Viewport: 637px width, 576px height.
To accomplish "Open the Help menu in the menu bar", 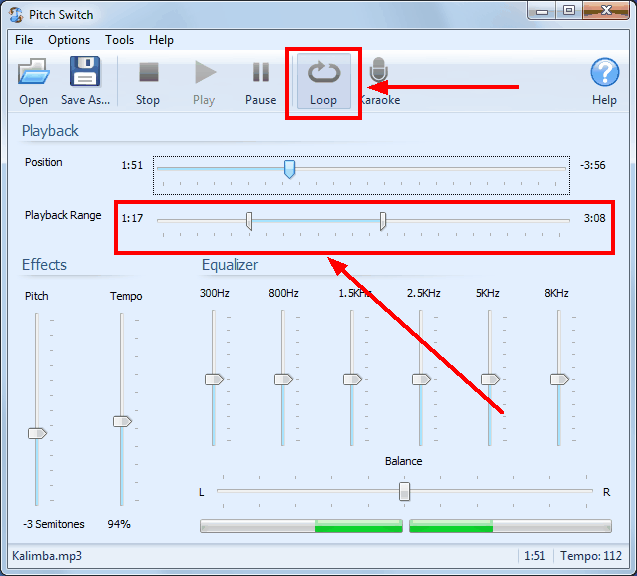I will coord(161,40).
